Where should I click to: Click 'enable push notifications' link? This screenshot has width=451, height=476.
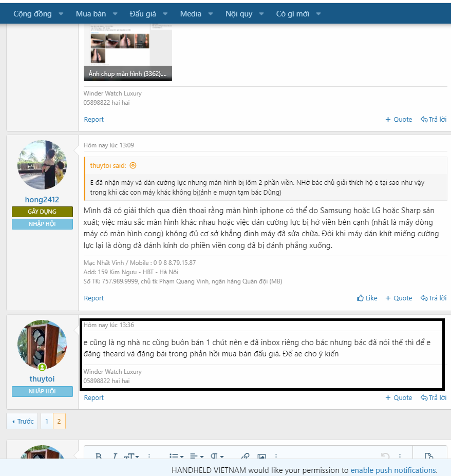tap(393, 470)
